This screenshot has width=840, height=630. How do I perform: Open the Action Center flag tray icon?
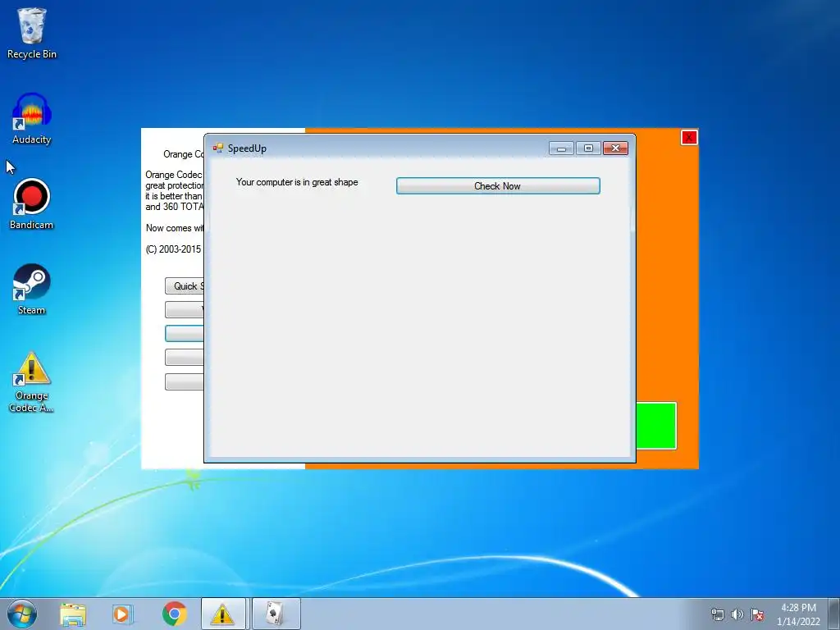757,614
